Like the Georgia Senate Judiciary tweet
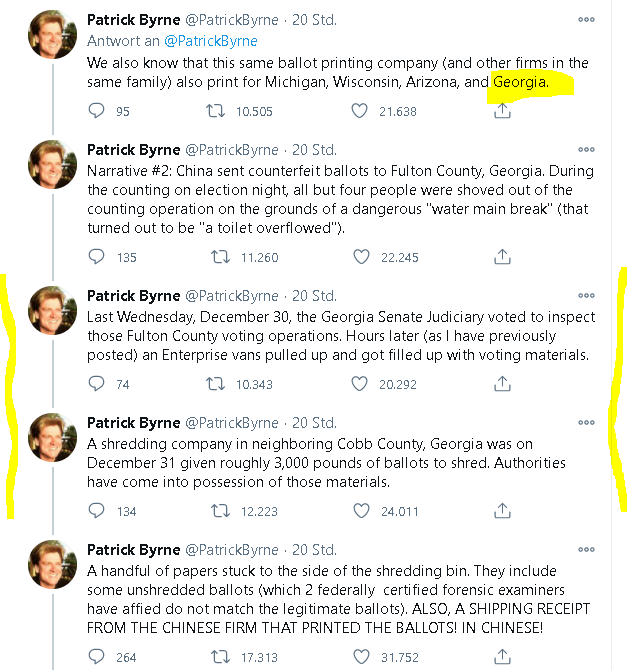 [360, 384]
